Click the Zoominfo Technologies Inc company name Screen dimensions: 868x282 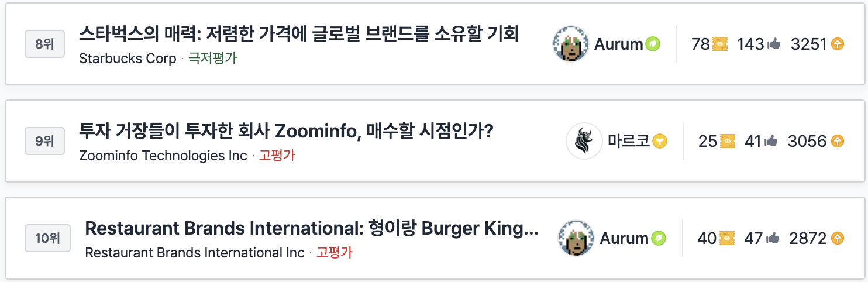163,156
